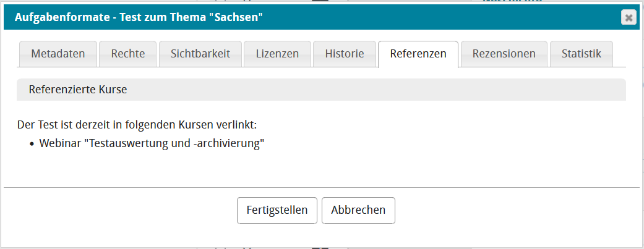Select the Webinar "Testauswertung und -archivierung" entry
The image size is (644, 249).
point(152,143)
